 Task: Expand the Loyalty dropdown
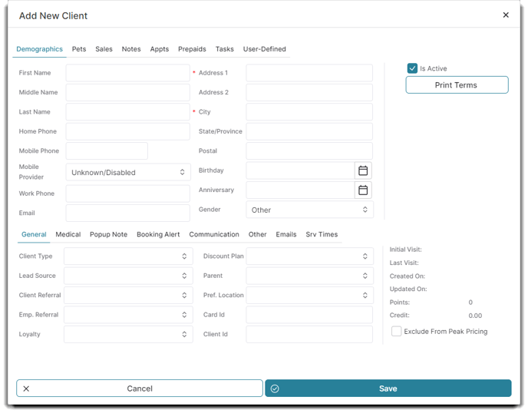point(128,335)
